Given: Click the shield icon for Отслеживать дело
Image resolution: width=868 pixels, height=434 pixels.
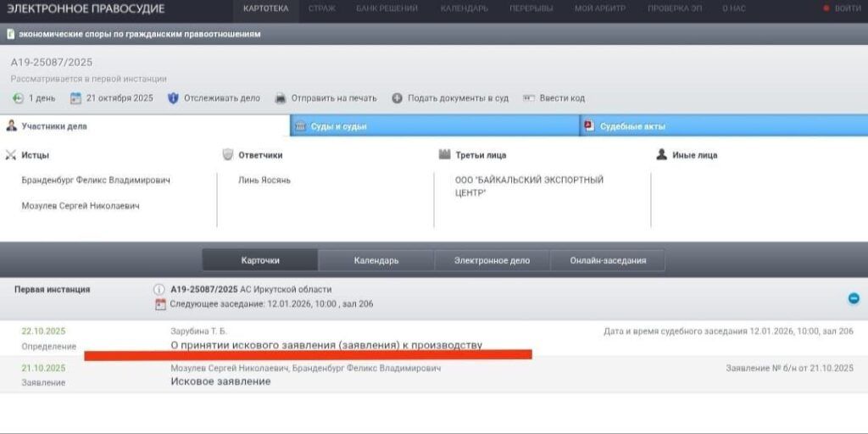Looking at the screenshot, I should pyautogui.click(x=173, y=98).
